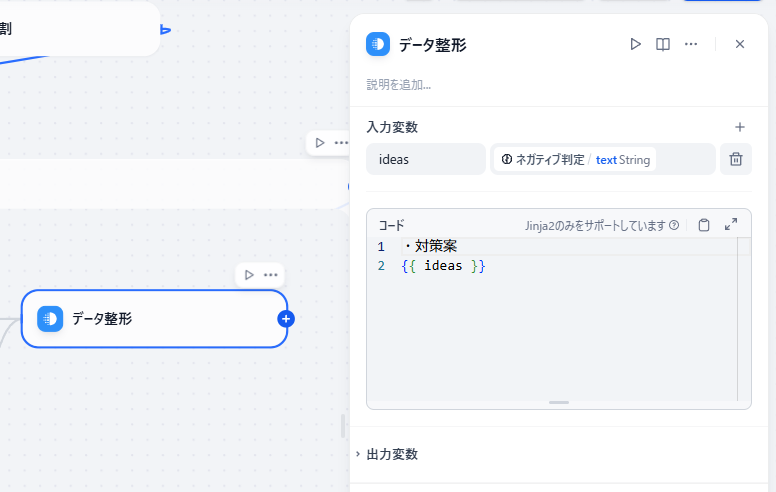This screenshot has height=492, width=776.
Task: Close the データ整形 settings panel
Action: click(x=740, y=44)
